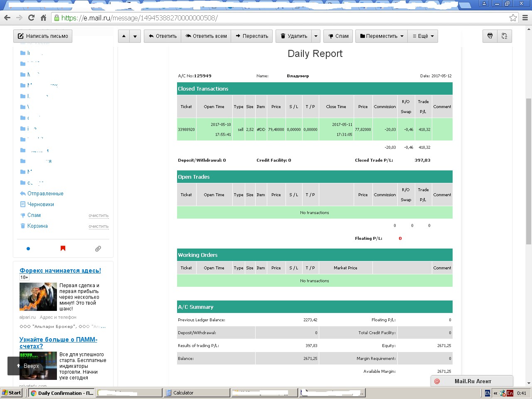Bookmark this page with the star icon

[513, 18]
